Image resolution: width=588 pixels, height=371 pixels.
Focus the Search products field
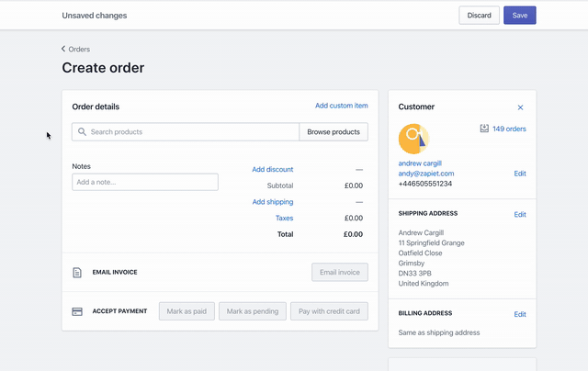tap(188, 132)
